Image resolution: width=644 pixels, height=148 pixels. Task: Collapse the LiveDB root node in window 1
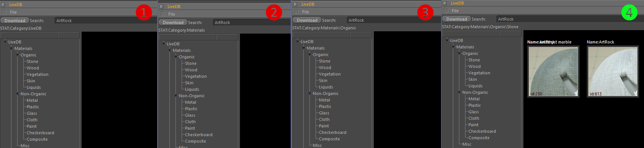[x=5, y=42]
